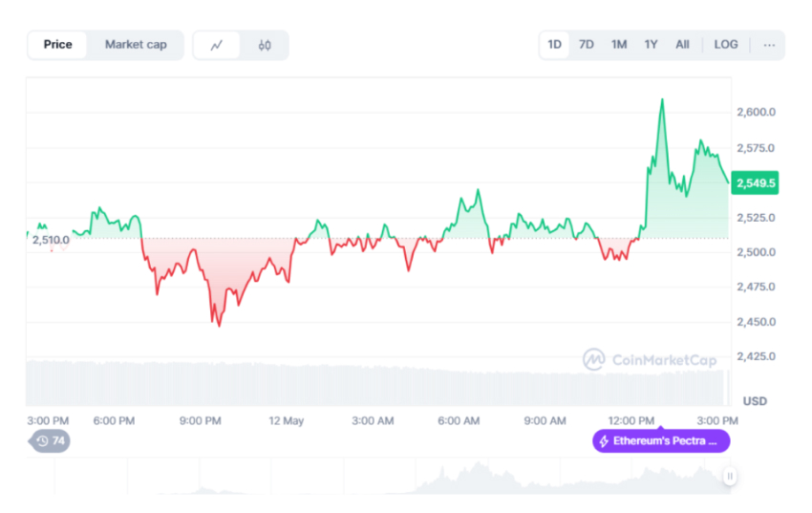Viewport: 812px width, 513px height.
Task: Click the history badge showing 74
Action: [50, 441]
